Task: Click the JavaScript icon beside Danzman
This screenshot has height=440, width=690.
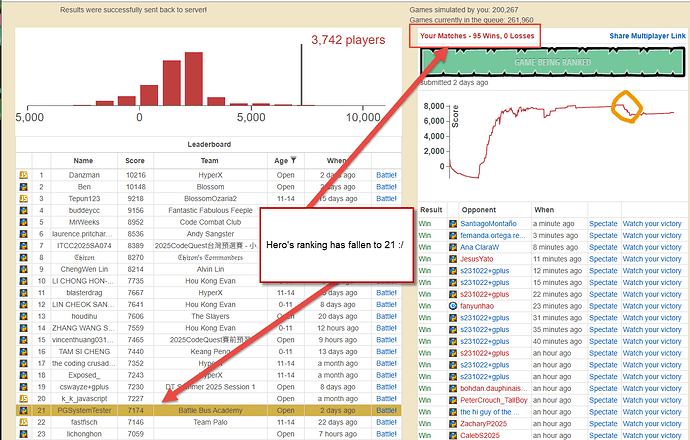Action: pyautogui.click(x=23, y=175)
